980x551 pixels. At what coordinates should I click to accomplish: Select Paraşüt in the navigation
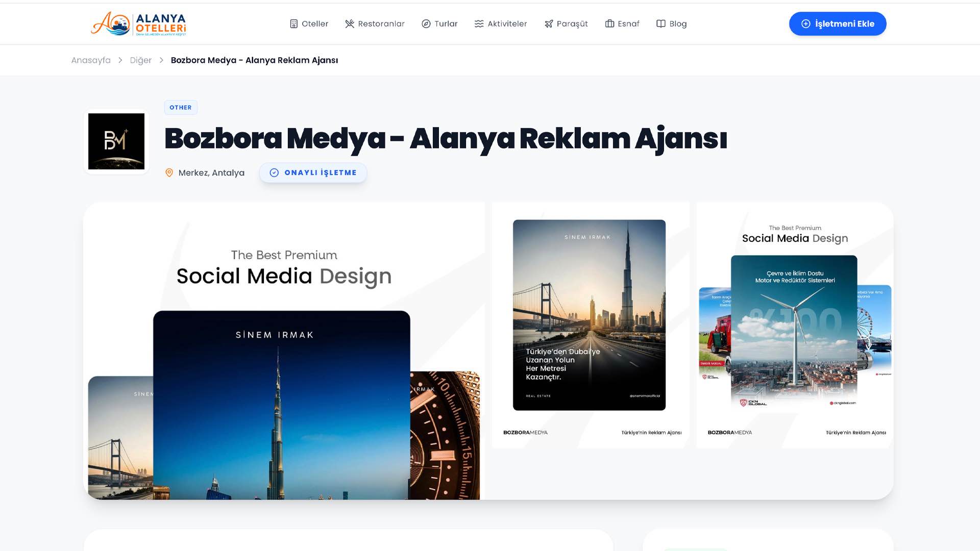566,24
